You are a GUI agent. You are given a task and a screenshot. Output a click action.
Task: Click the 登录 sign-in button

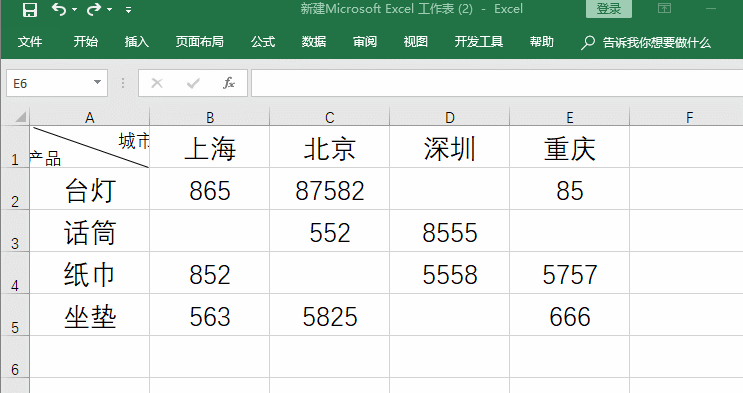[x=608, y=9]
